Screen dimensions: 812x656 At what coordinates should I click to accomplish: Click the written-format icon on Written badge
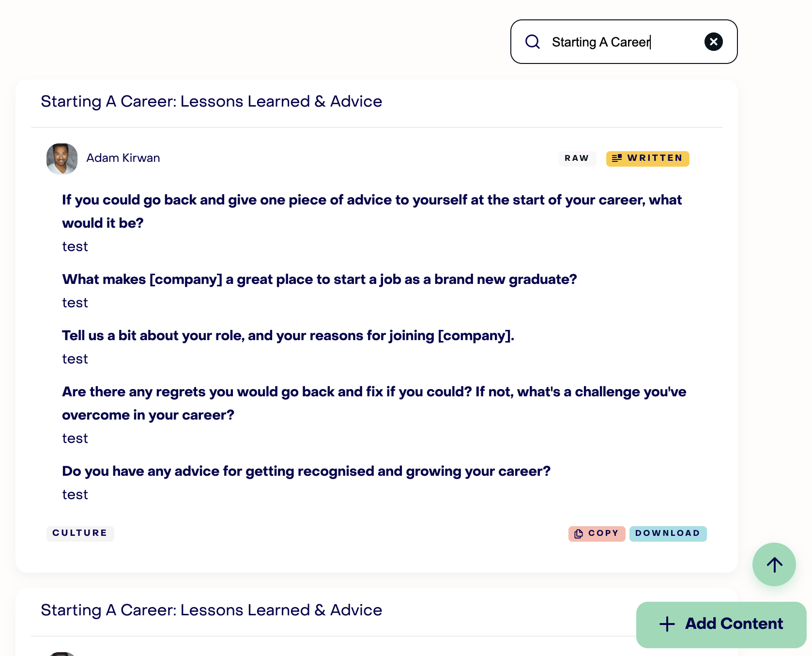(x=617, y=158)
